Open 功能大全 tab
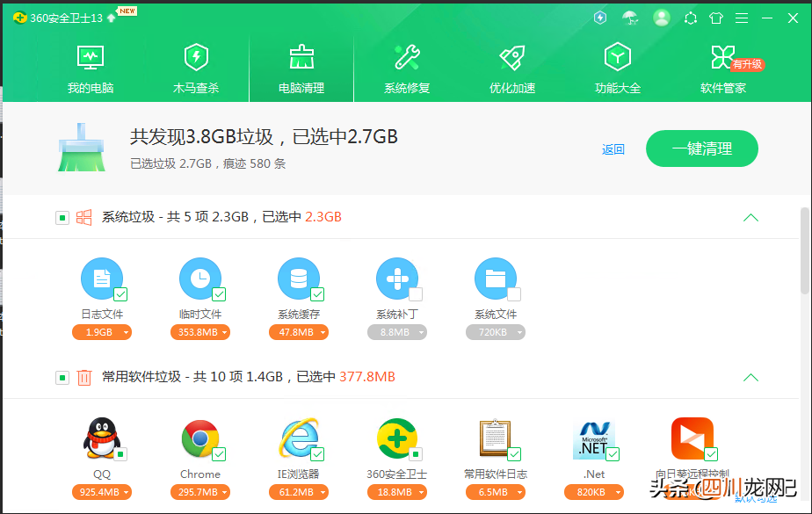Viewport: 812px width, 514px height. (617, 69)
